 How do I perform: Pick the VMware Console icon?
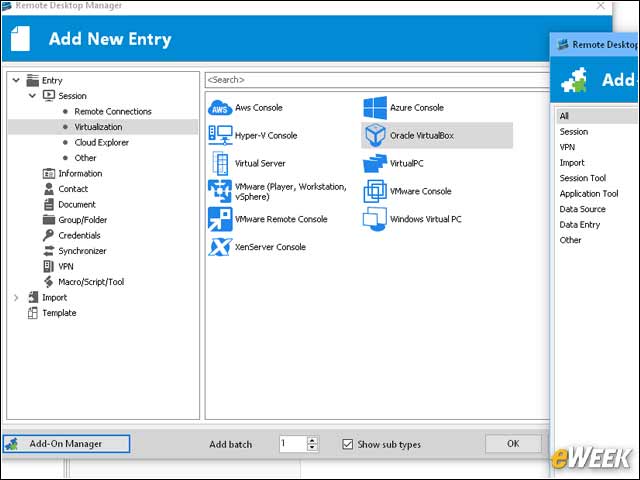coord(375,191)
